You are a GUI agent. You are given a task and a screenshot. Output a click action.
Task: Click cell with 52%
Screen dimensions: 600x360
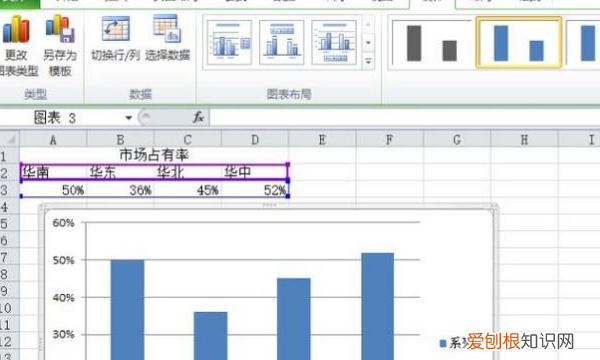(255, 189)
